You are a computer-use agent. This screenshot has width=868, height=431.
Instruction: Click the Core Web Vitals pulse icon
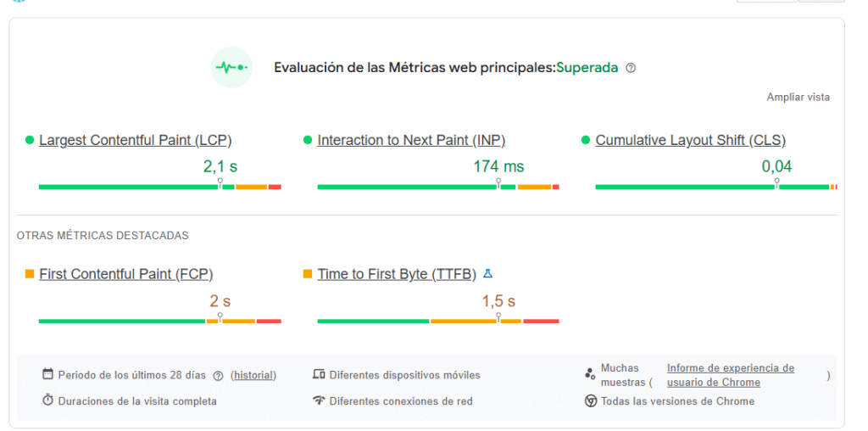(231, 68)
